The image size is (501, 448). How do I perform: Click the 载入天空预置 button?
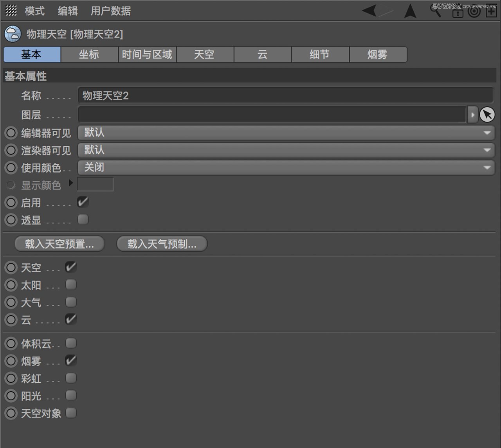[x=59, y=244]
